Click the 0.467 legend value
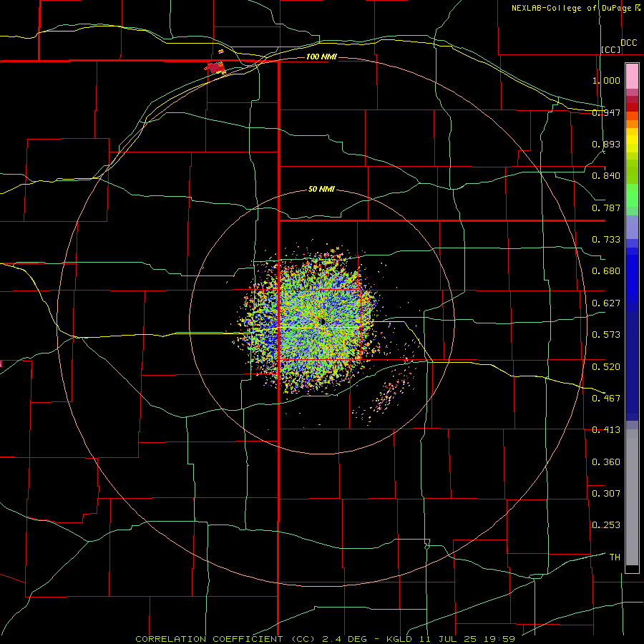644x644 pixels. point(606,398)
